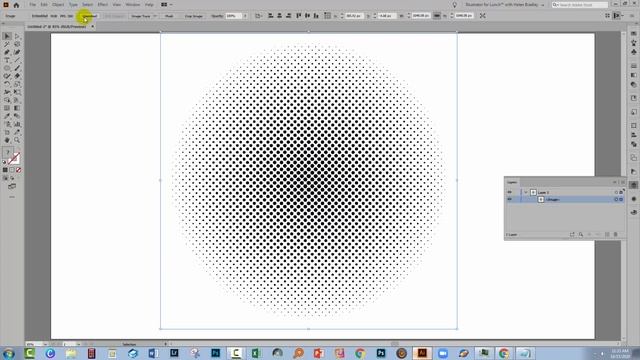
Task: Select the Direct Selection tool
Action: click(x=17, y=36)
